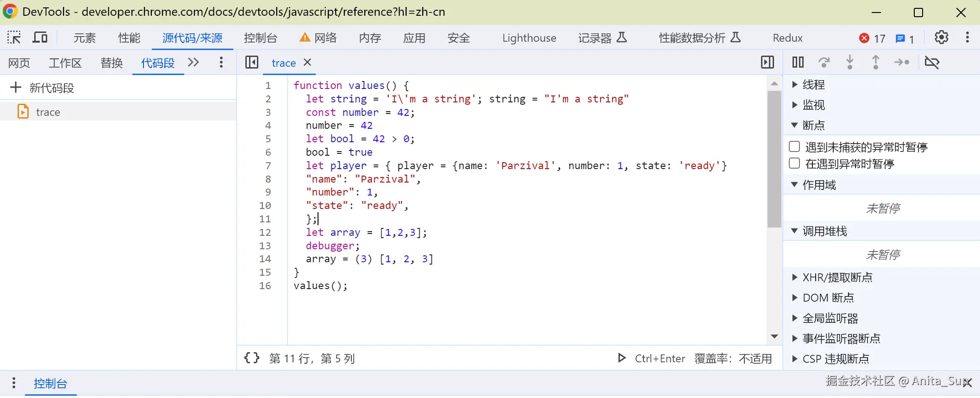Activate the inspect element picker icon
Screen dimensions: 980x398
tap(14, 38)
